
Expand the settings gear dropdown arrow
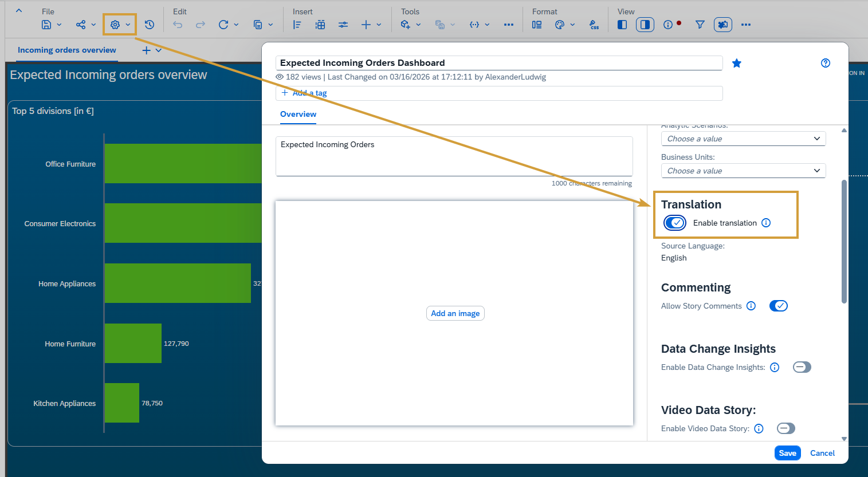(128, 25)
